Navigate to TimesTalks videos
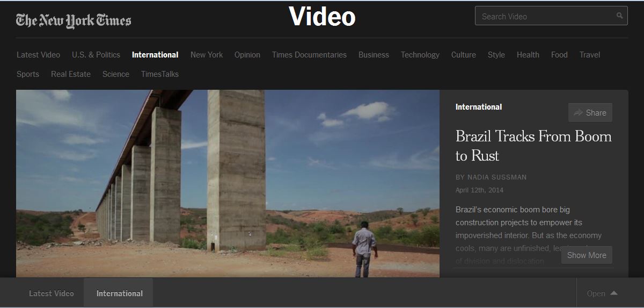The image size is (644, 308). [159, 74]
